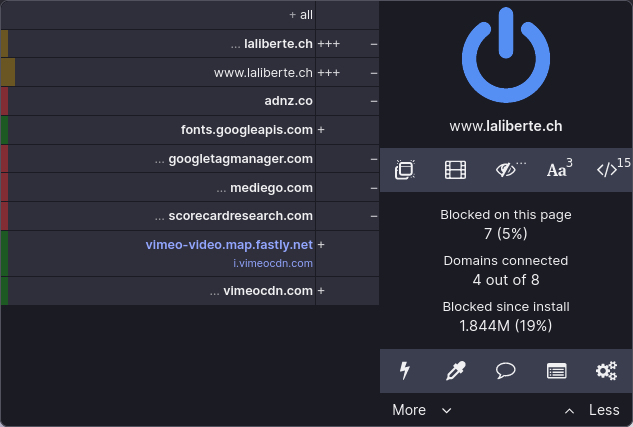Toggle cosmetic filtering eye icon
This screenshot has height=427, width=633.
508,170
